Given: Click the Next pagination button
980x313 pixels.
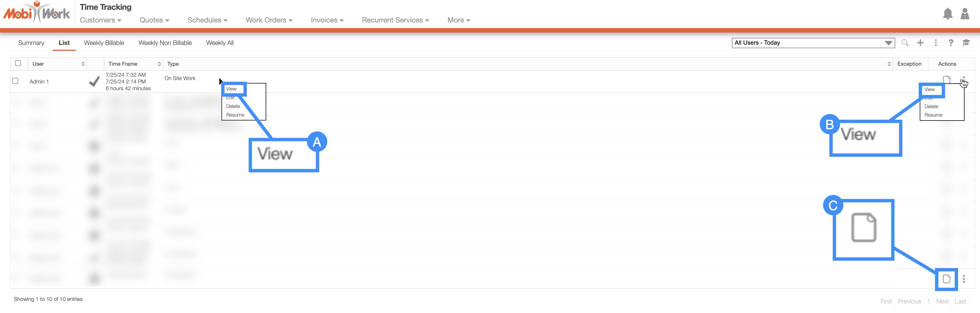Looking at the screenshot, I should (x=942, y=301).
